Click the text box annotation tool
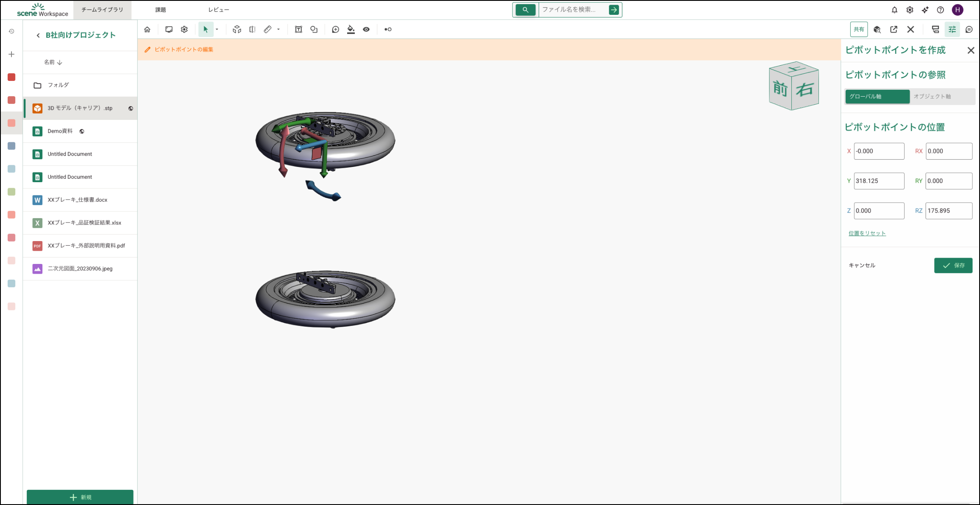 [x=298, y=29]
